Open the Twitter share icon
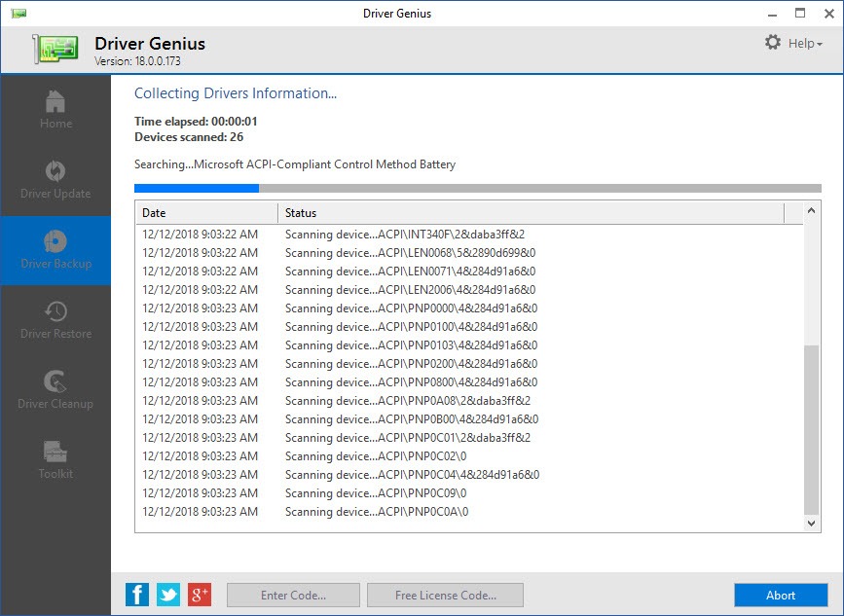This screenshot has height=616, width=844. (168, 595)
